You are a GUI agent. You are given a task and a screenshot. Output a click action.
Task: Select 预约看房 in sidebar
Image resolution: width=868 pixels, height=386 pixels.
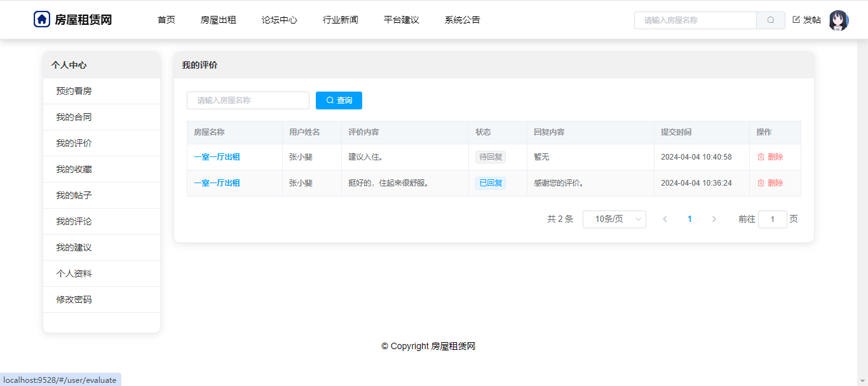(x=74, y=91)
